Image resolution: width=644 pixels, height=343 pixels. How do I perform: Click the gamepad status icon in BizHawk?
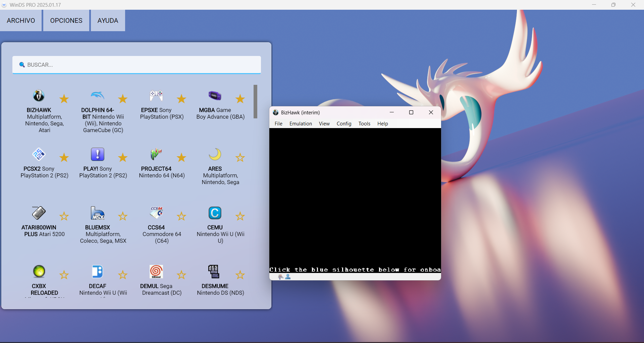click(281, 277)
